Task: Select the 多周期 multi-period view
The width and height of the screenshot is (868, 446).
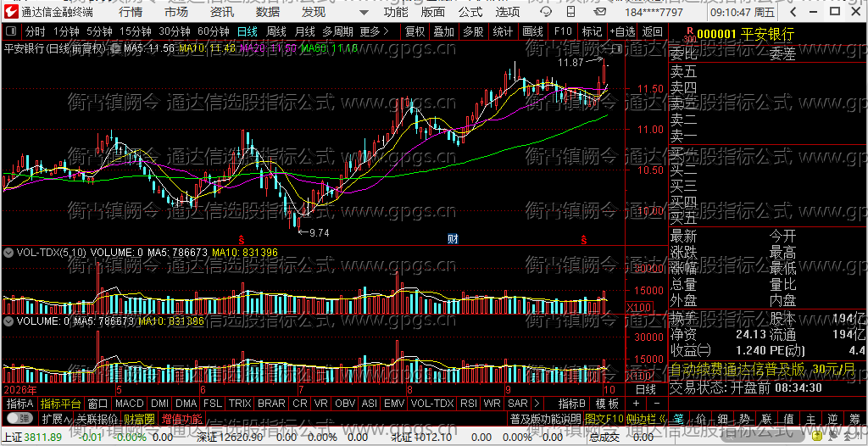Action: [337, 31]
